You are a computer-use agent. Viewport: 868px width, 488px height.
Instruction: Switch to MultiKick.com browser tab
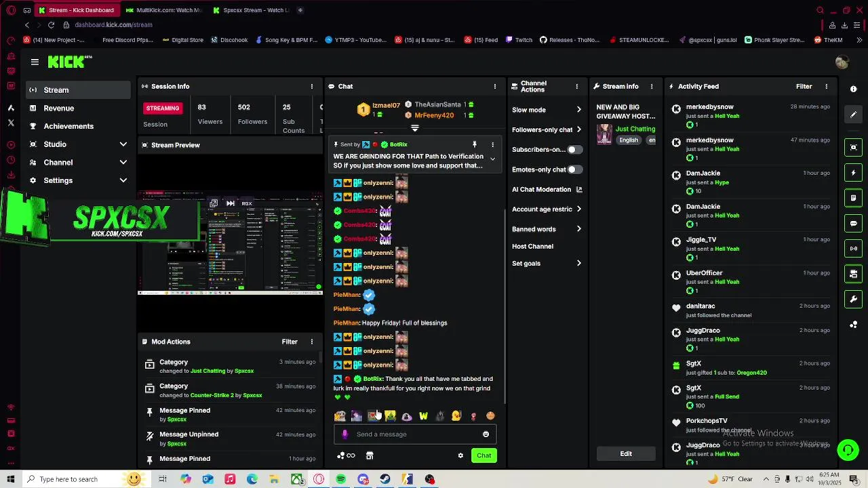pos(163,10)
